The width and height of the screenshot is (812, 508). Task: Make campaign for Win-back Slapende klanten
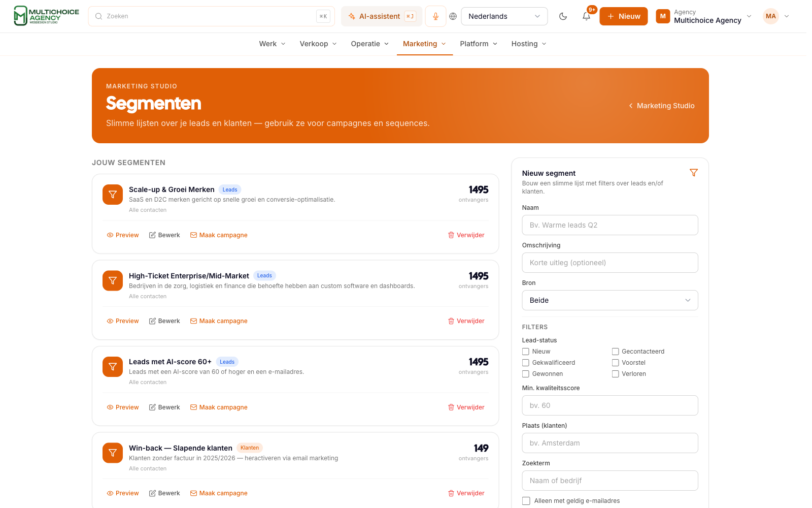[x=219, y=493]
